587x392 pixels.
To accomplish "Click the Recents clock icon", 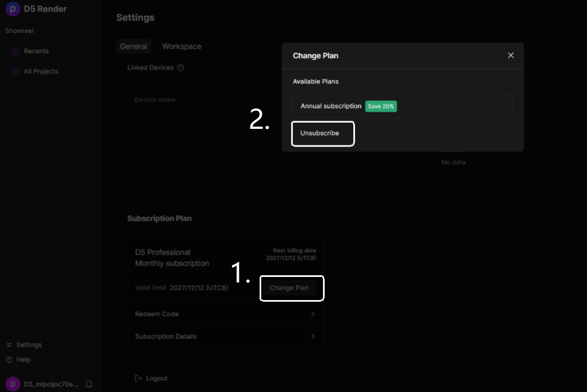I will click(x=15, y=51).
